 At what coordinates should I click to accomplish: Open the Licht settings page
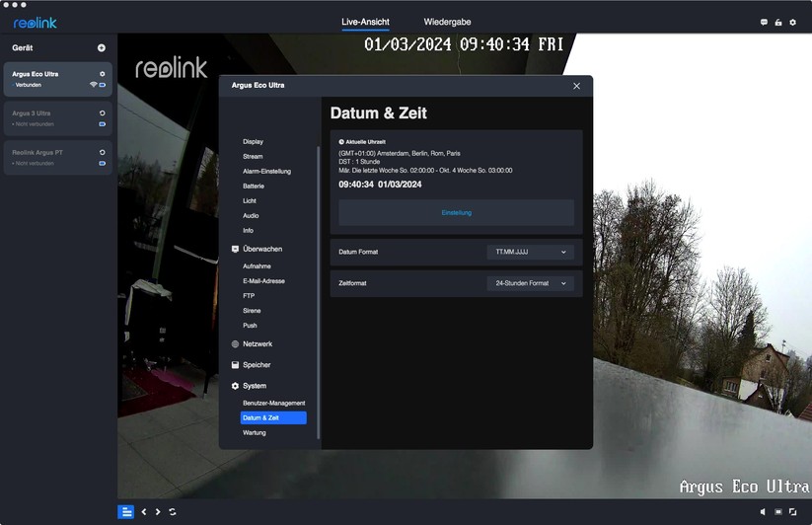click(x=249, y=201)
